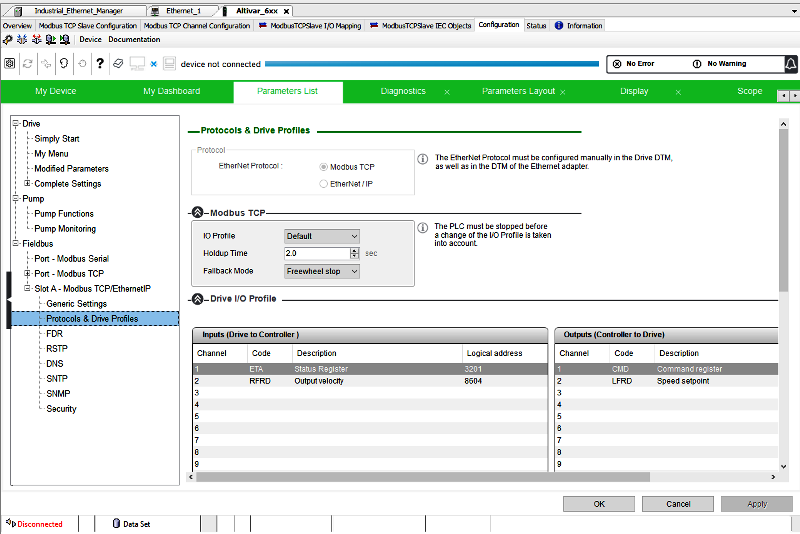Click the Holdup Time input field
This screenshot has width=800, height=534.
click(x=316, y=254)
